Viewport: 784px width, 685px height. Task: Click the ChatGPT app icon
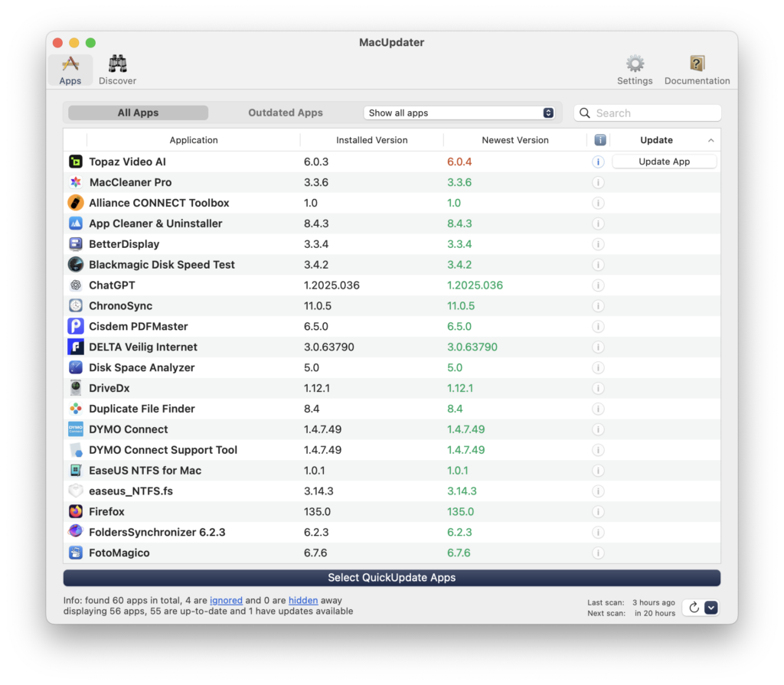click(x=76, y=285)
